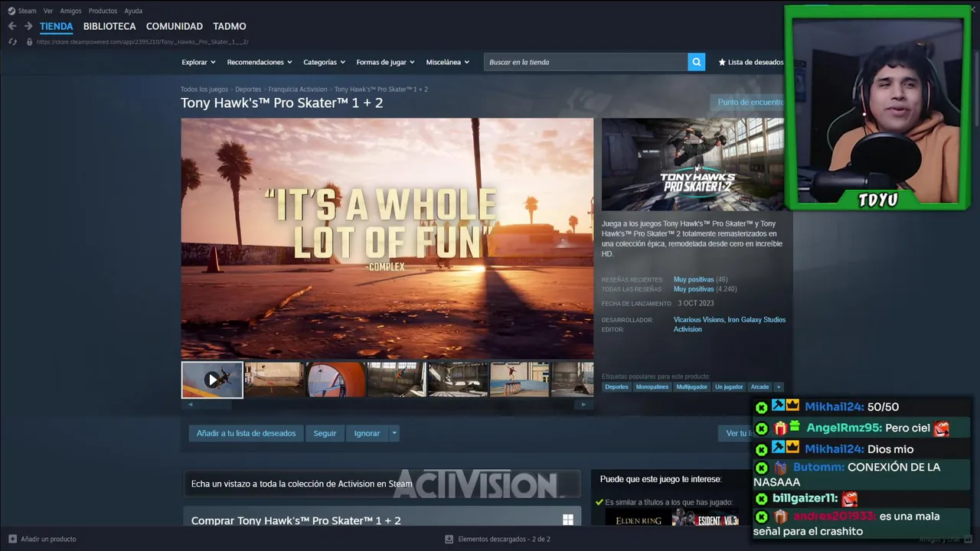Screen dimensions: 980x551
Task: Click the search magnifier button
Action: coord(696,62)
